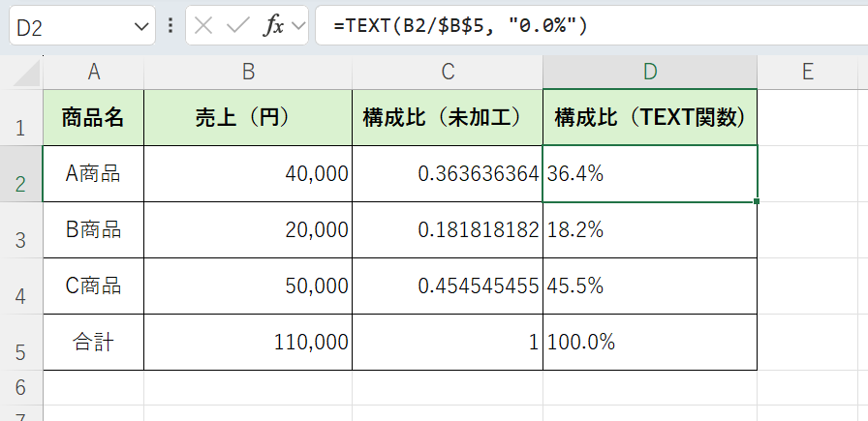This screenshot has height=421, width=868.
Task: Select column B header
Action: tap(248, 73)
